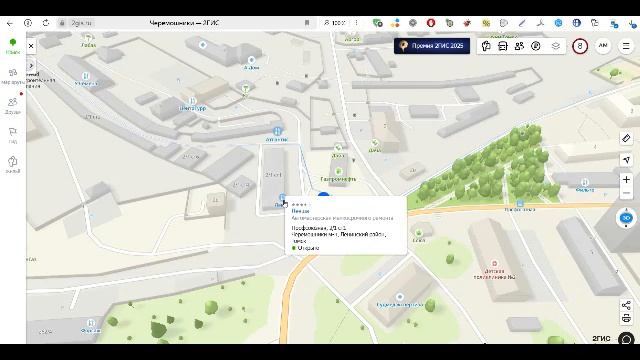Toggle the parking layer icon
Screen dimensions: 640x360
point(536,46)
